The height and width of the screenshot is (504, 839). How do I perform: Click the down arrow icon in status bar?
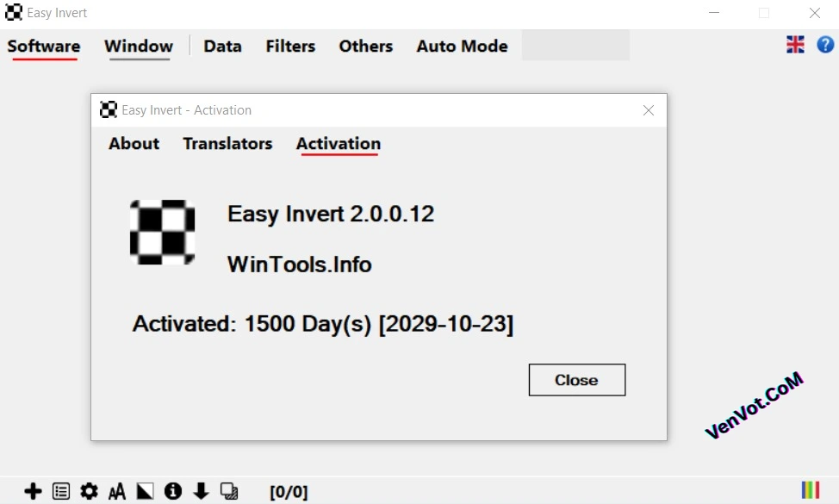[201, 491]
